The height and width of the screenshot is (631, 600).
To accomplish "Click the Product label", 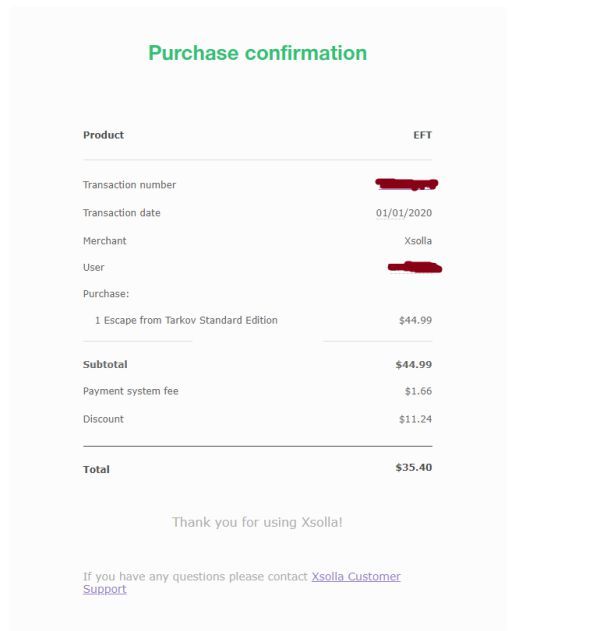I will (103, 135).
